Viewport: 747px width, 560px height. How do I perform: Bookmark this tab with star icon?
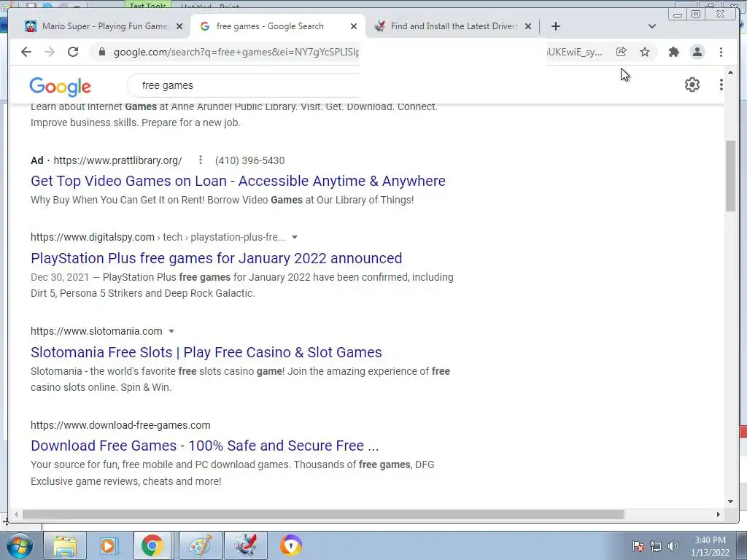point(645,52)
